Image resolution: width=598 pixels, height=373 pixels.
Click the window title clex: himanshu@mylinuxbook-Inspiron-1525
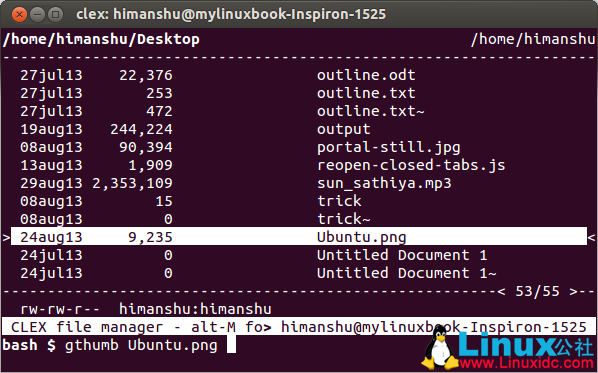(x=231, y=14)
